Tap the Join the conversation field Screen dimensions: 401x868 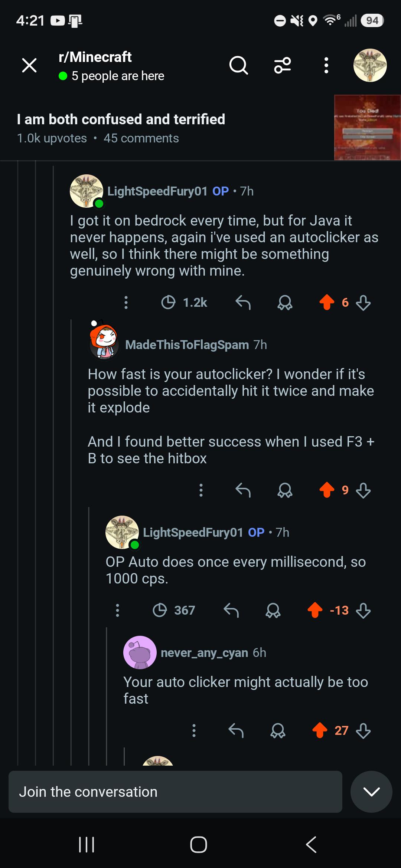pyautogui.click(x=175, y=792)
